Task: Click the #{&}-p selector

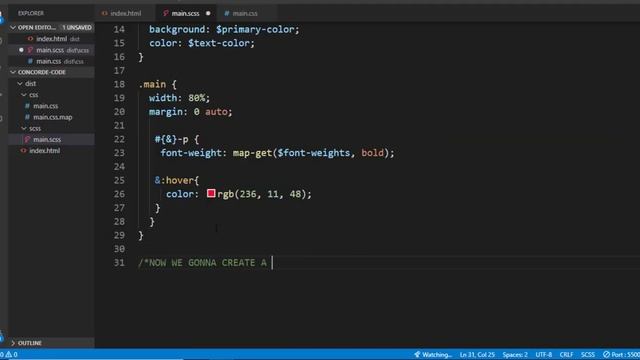Action: pos(171,139)
